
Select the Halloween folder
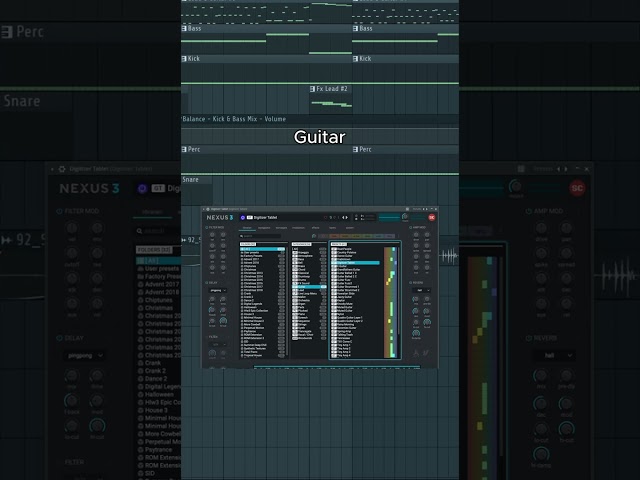[x=262, y=307]
